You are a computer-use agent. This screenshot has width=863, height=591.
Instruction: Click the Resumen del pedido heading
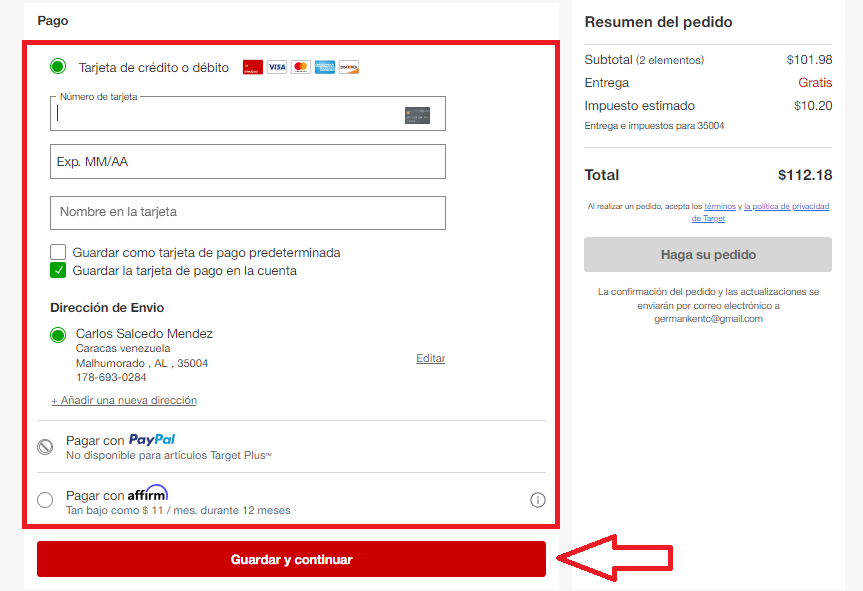(x=658, y=22)
